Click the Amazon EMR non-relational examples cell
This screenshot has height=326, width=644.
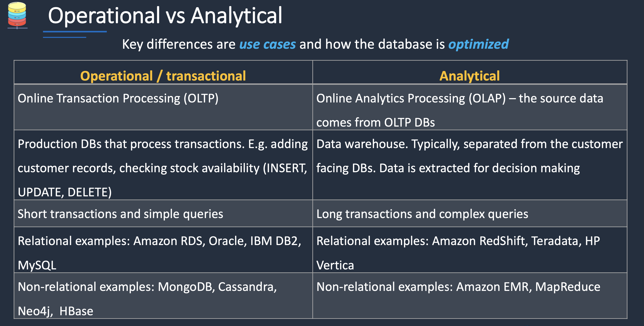pyautogui.click(x=458, y=287)
